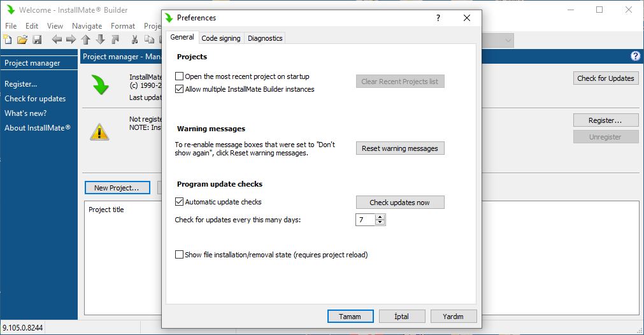Click the Forward arrow toolbar icon
The image size is (644, 335).
pos(71,39)
